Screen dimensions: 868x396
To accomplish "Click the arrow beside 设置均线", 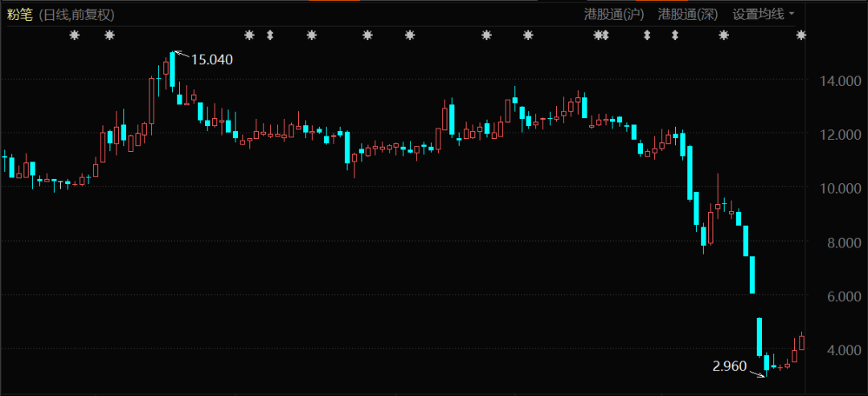I will coord(792,14).
